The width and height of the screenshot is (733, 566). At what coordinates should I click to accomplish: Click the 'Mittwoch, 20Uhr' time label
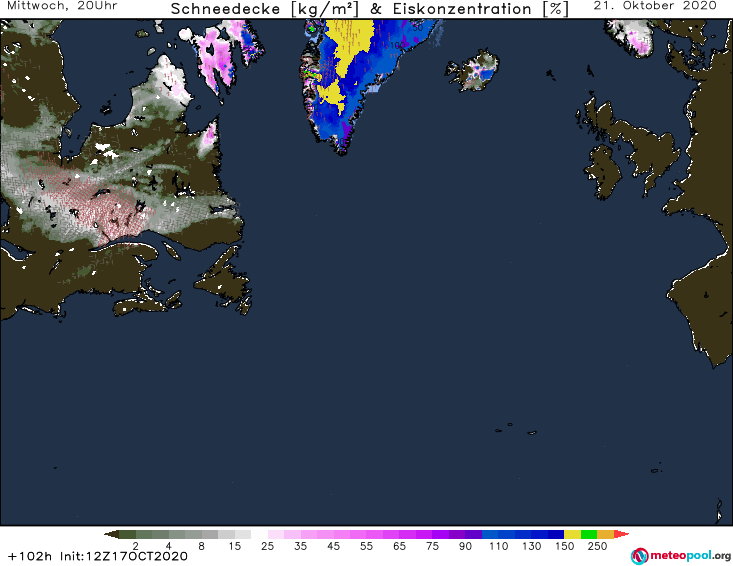tap(62, 6)
